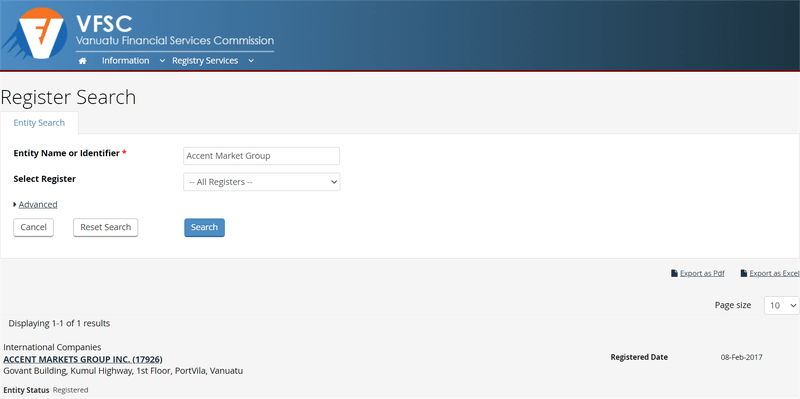Screen dimensions: 800x399
Task: Click the Vanuatu Financial Services Commission title
Action: coord(174,41)
